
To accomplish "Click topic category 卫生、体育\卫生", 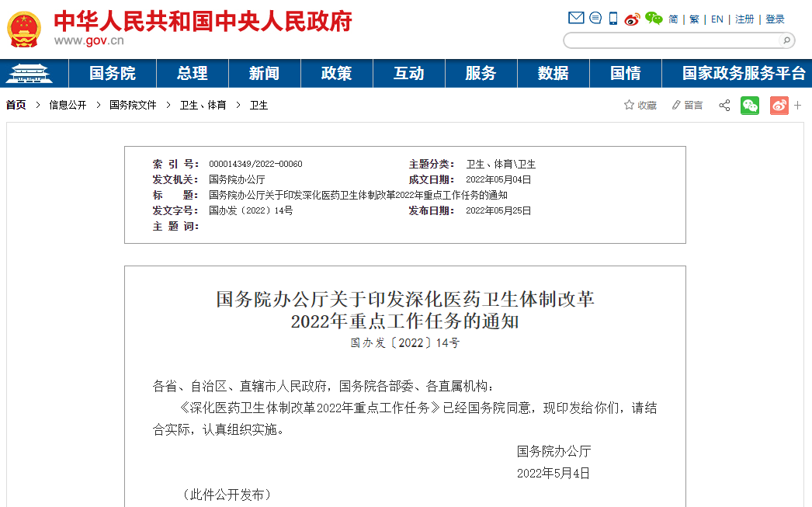I will pos(501,164).
